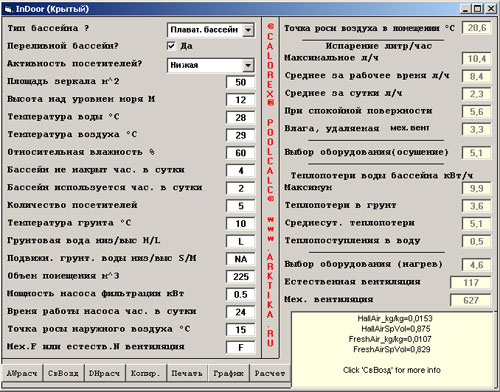500x392 pixels.
Task: Select the maximum evaporation result 10,4
Action: coord(477,59)
